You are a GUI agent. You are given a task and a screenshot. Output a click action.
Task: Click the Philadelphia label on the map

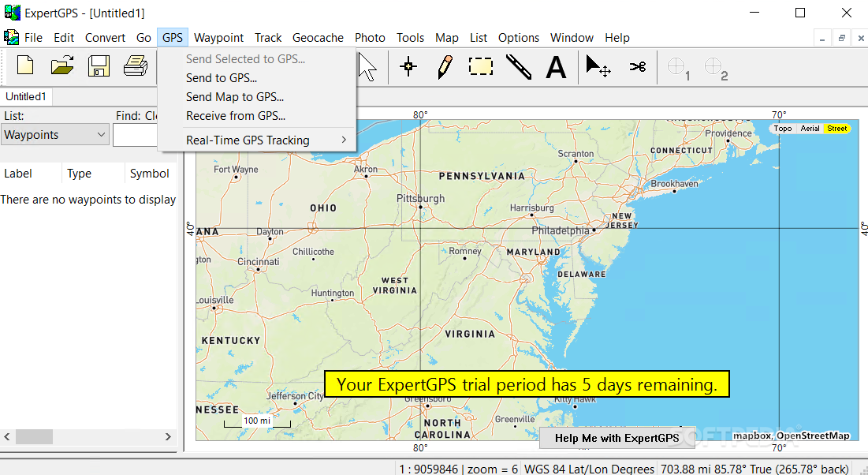[x=561, y=230]
